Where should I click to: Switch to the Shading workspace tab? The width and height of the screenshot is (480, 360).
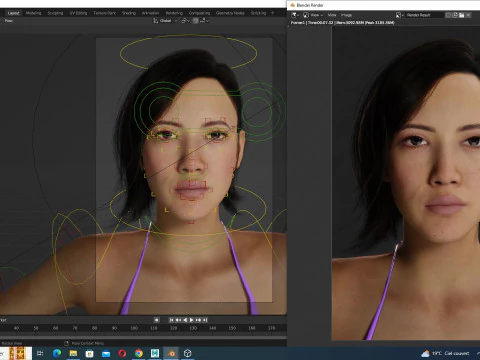129,13
